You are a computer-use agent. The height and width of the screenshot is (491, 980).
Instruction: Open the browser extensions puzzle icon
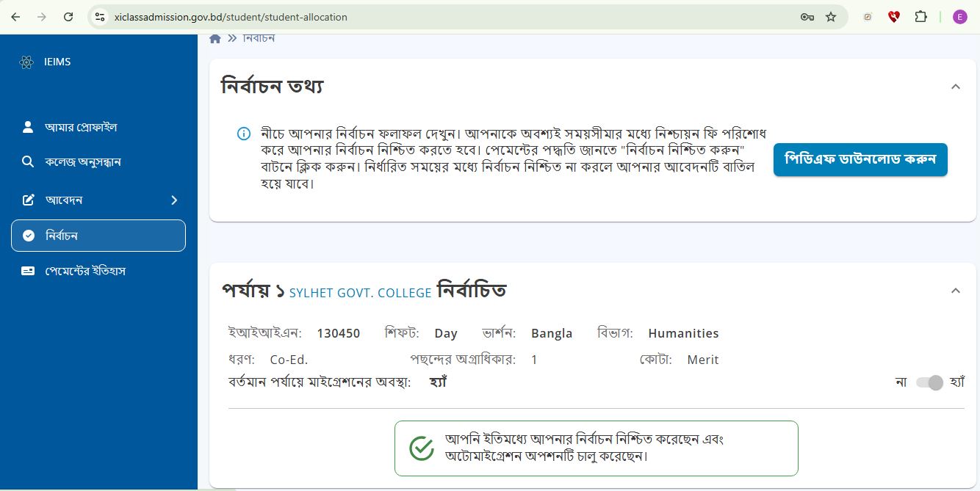pos(920,17)
